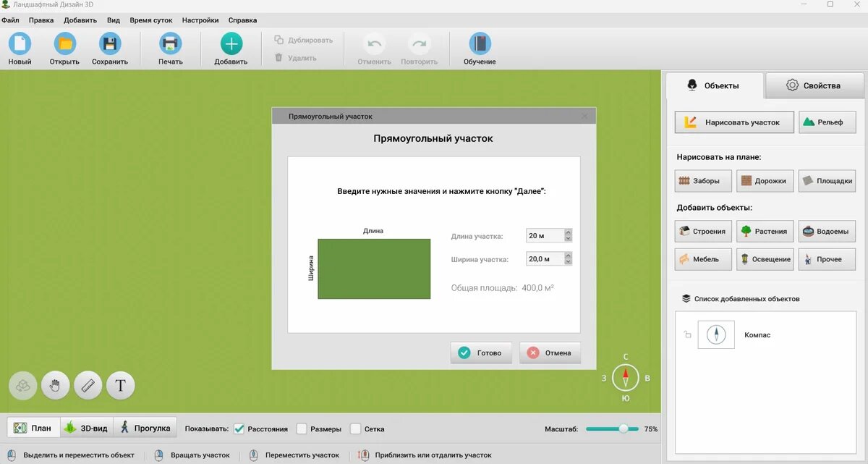The image size is (868, 464).
Task: Click the Дублировать toolbar item
Action: click(303, 40)
